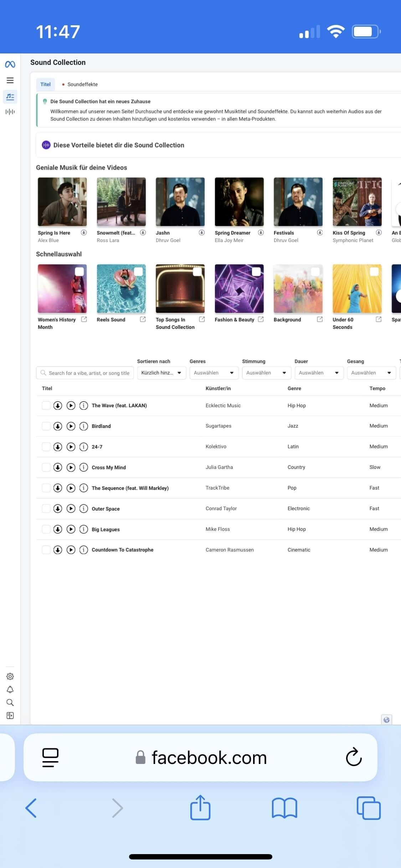Expand Diese Vorteile bietet dir die Sound Collection
This screenshot has width=401, height=868.
[218, 145]
